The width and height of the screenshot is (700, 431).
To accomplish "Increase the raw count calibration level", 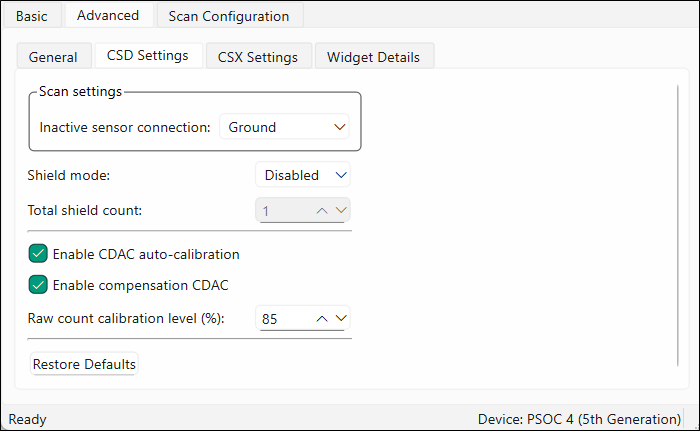I will 322,319.
